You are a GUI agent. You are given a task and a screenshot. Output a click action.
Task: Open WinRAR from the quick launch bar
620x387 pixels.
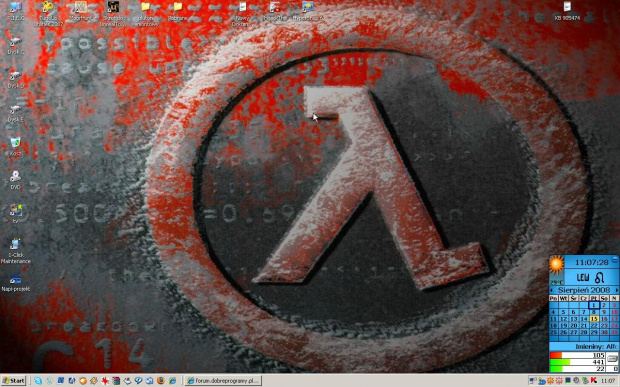click(116, 381)
